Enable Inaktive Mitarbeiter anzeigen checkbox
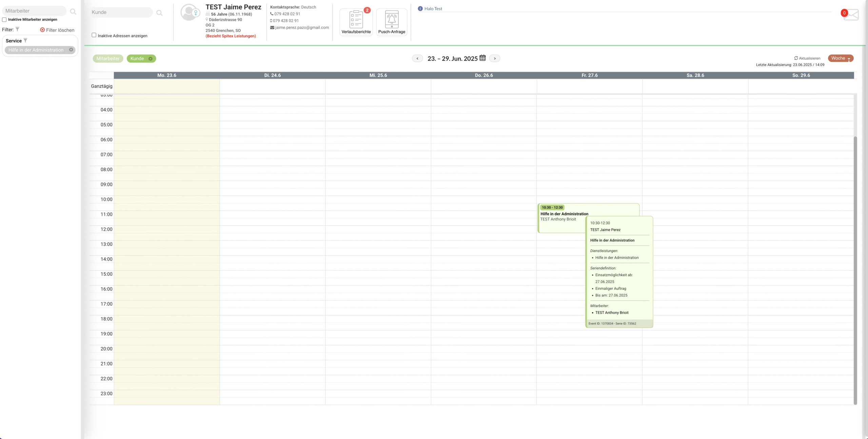This screenshot has width=868, height=439. coord(4,20)
